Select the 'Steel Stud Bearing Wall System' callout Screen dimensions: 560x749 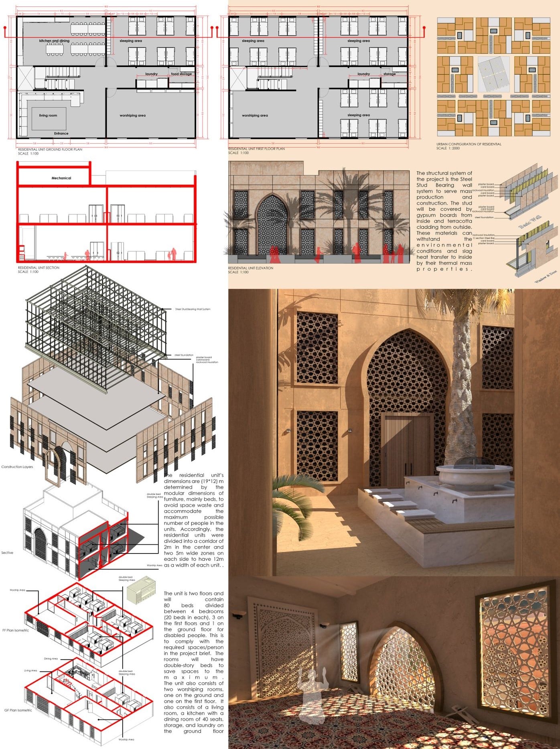pyautogui.click(x=193, y=309)
